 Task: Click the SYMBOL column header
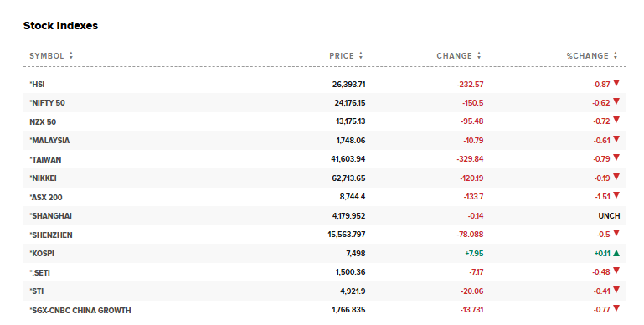(47, 56)
